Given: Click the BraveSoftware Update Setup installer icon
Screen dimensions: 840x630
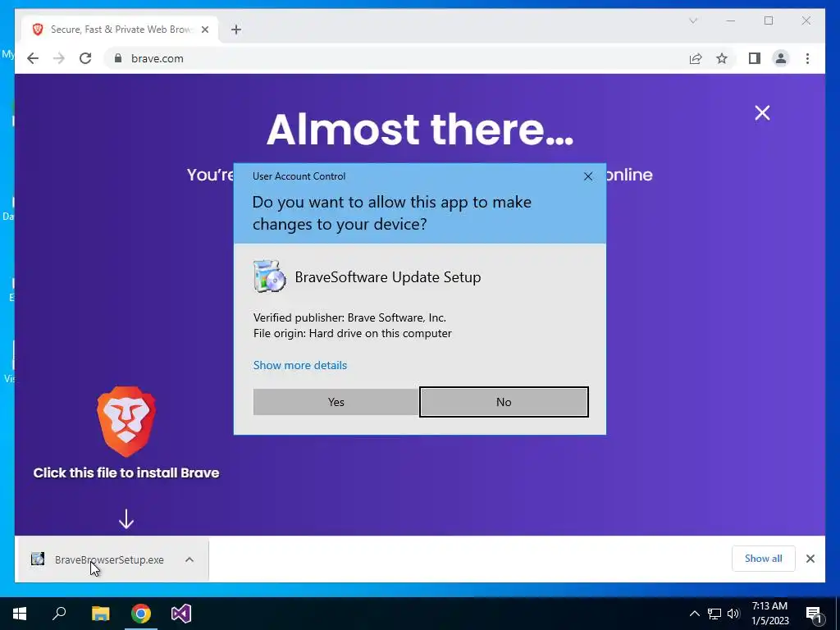Looking at the screenshot, I should pyautogui.click(x=269, y=276).
